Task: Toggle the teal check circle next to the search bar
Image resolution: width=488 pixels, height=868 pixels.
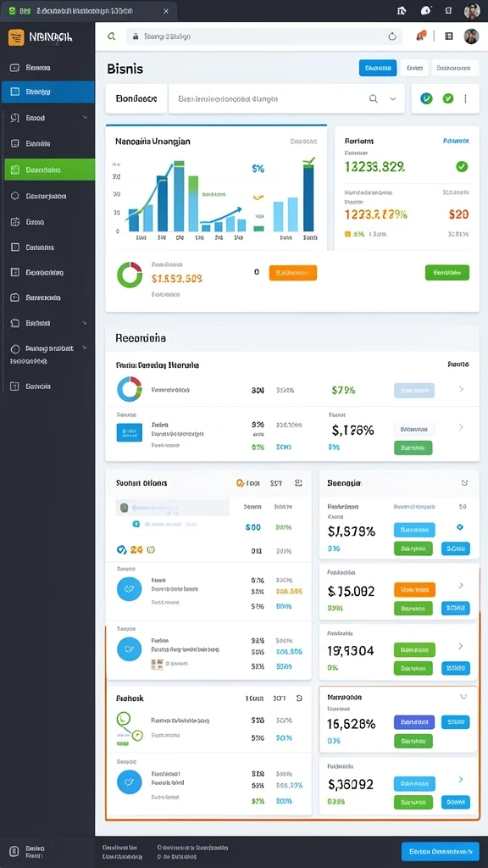Action: click(x=426, y=98)
